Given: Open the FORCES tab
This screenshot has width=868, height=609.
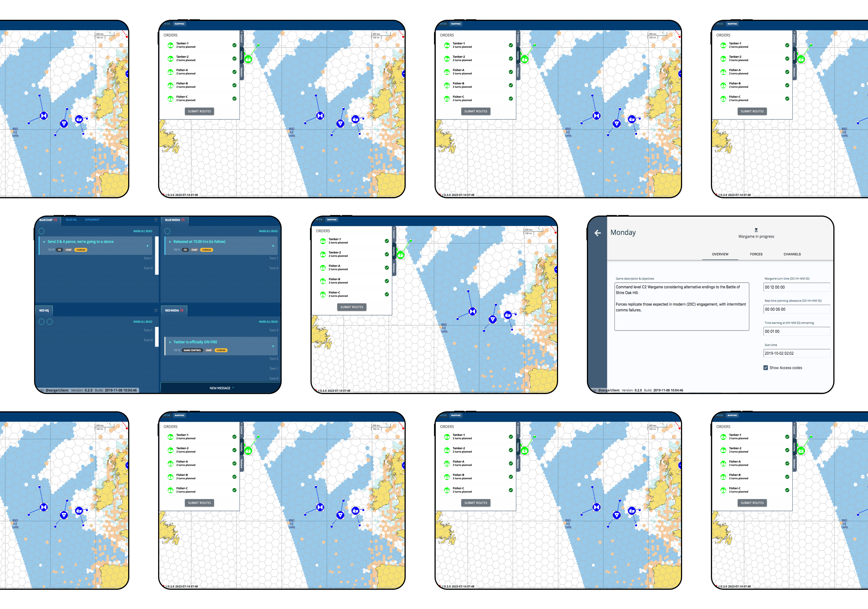Looking at the screenshot, I should pos(756,254).
